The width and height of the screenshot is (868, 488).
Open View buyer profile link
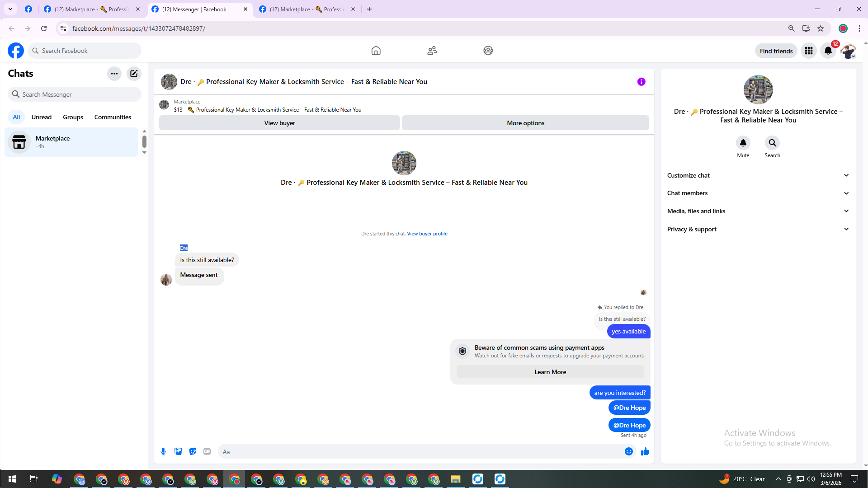point(427,234)
